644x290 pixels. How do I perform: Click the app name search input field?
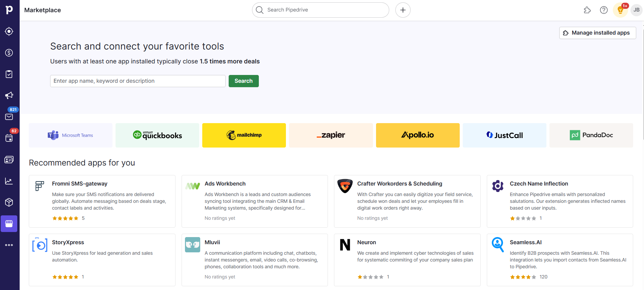[x=138, y=81]
